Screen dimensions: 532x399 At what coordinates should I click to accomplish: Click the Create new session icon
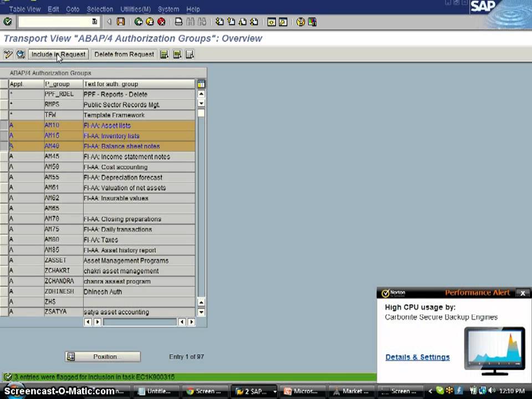pos(272,22)
